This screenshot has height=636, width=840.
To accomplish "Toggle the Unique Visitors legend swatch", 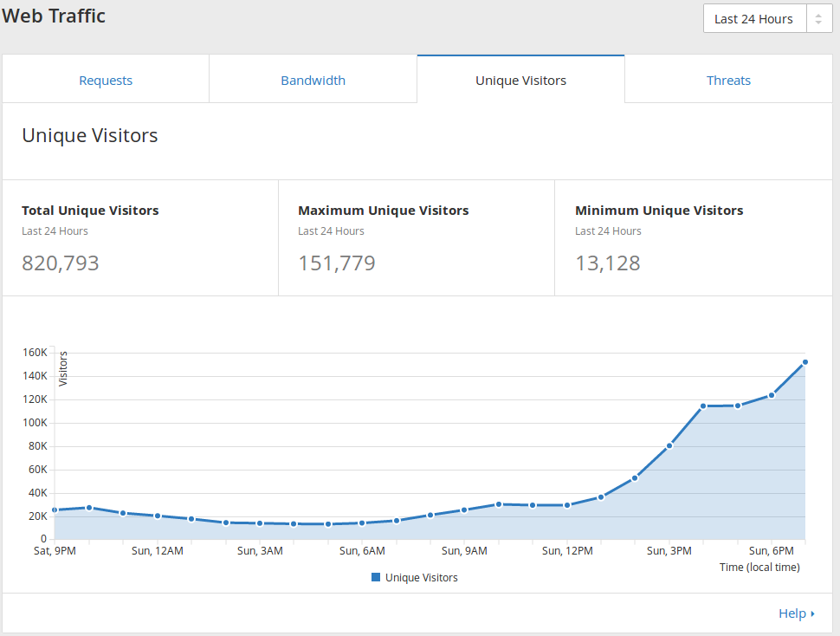I will [376, 577].
